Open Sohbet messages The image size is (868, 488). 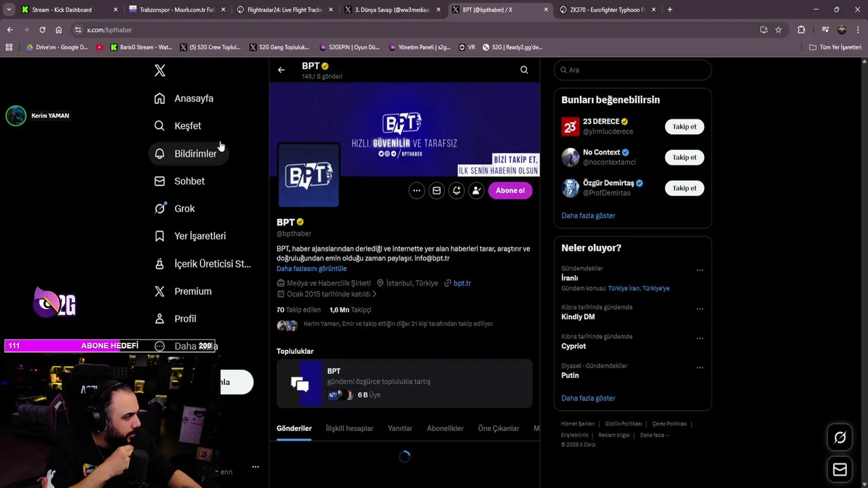click(180, 181)
